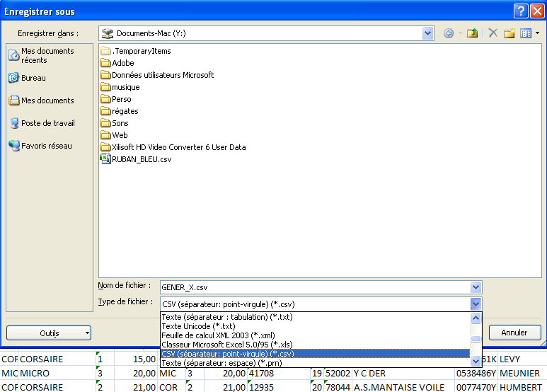The width and height of the screenshot is (547, 392).
Task: Select the musique folder
Action: [x=120, y=87]
